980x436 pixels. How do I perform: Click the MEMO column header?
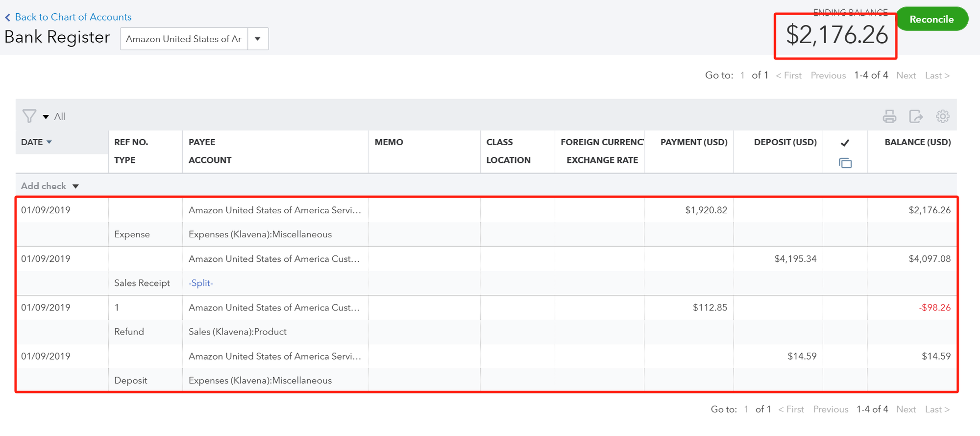389,142
